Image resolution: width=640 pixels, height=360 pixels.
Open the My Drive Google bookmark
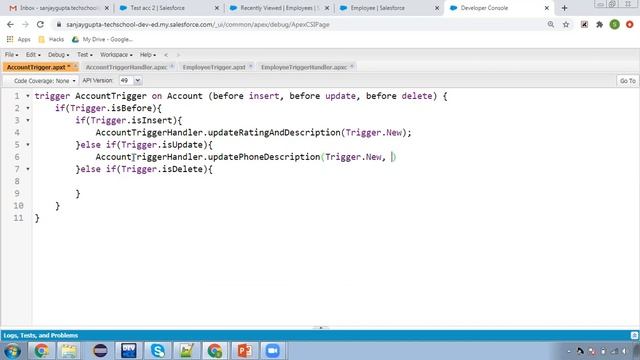point(102,40)
